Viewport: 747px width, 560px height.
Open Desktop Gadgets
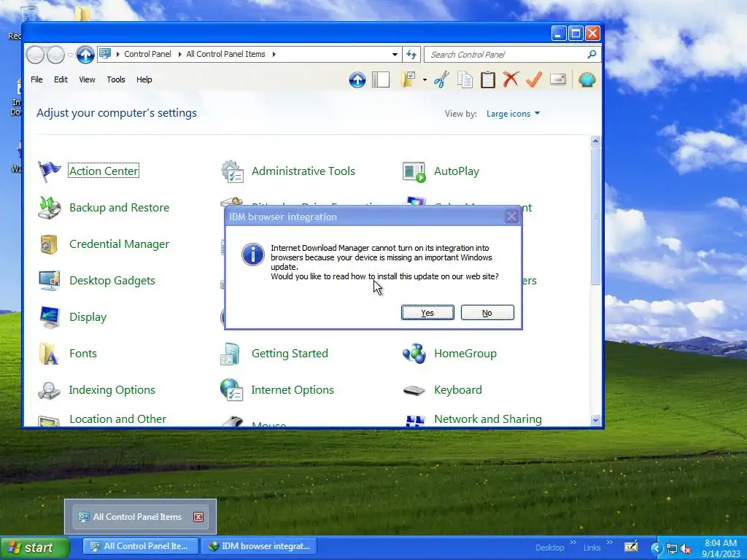[x=112, y=281]
